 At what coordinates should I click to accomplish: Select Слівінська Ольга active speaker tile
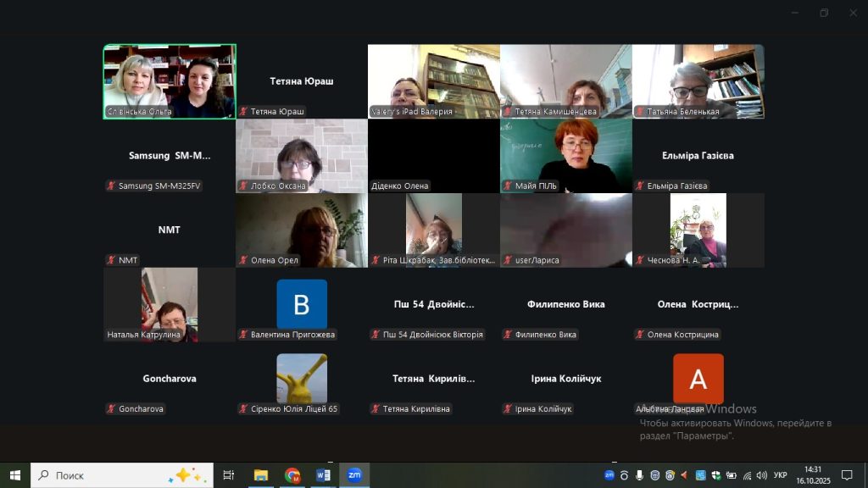(170, 81)
